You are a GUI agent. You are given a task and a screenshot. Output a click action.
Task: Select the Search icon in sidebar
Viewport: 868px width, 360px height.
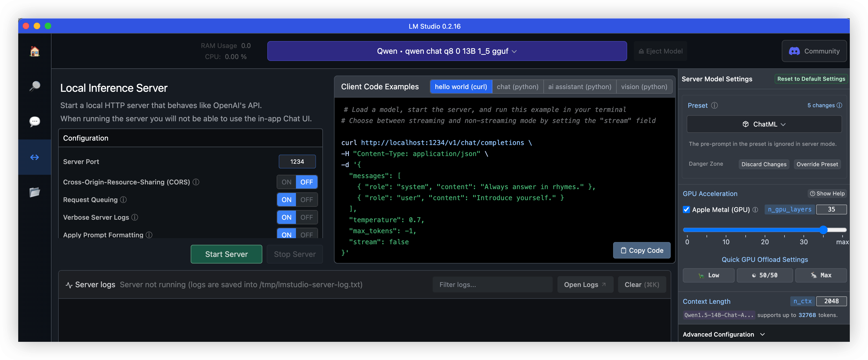pos(35,86)
